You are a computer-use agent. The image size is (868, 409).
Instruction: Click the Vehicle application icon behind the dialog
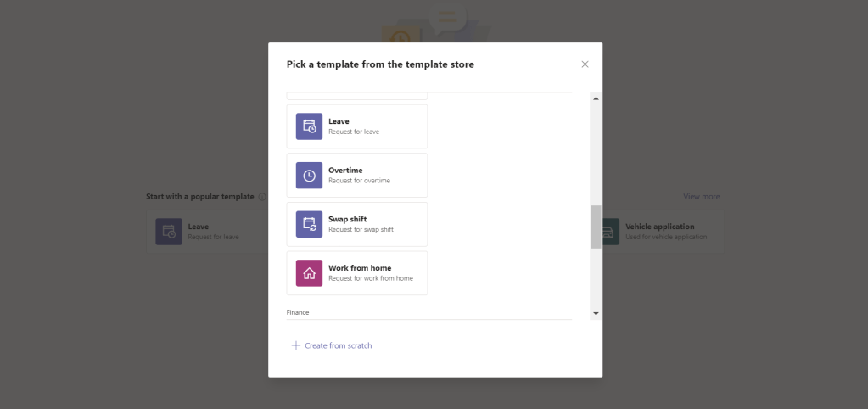[x=609, y=232]
